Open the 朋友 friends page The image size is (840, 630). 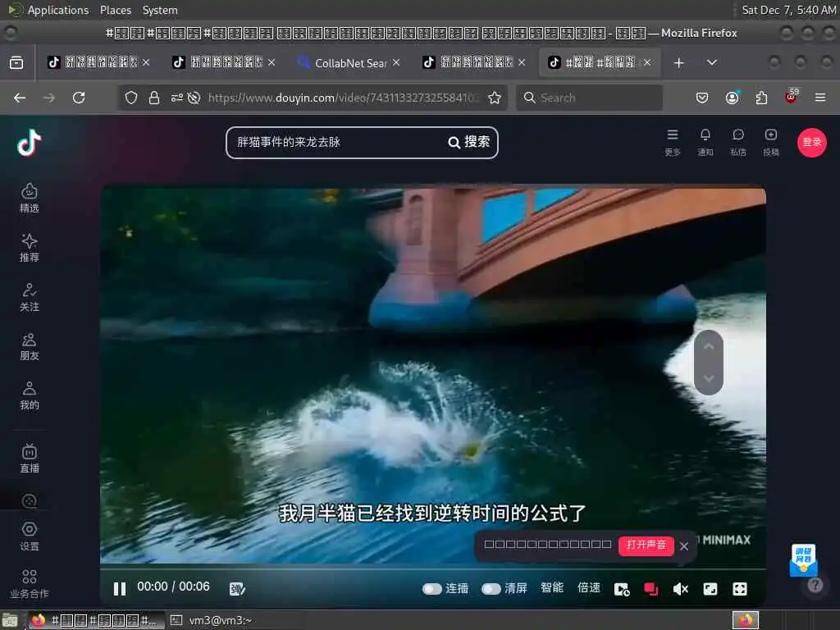30,347
